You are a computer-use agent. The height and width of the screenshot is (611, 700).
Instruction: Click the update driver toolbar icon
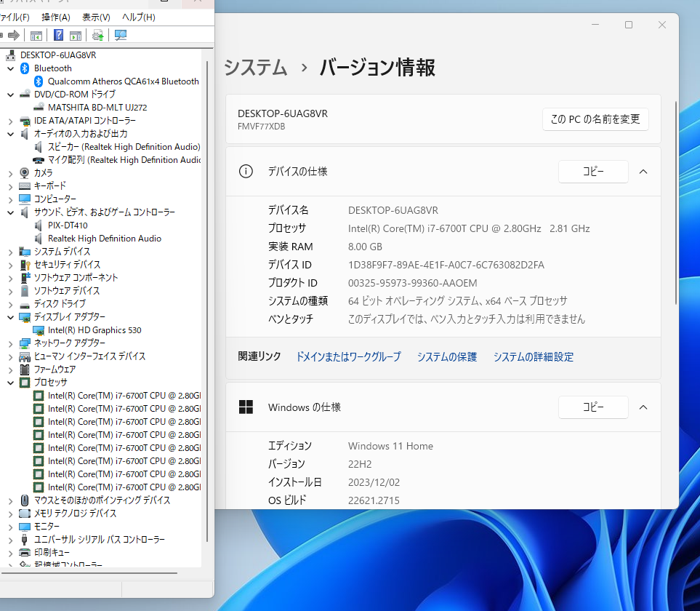pos(98,35)
